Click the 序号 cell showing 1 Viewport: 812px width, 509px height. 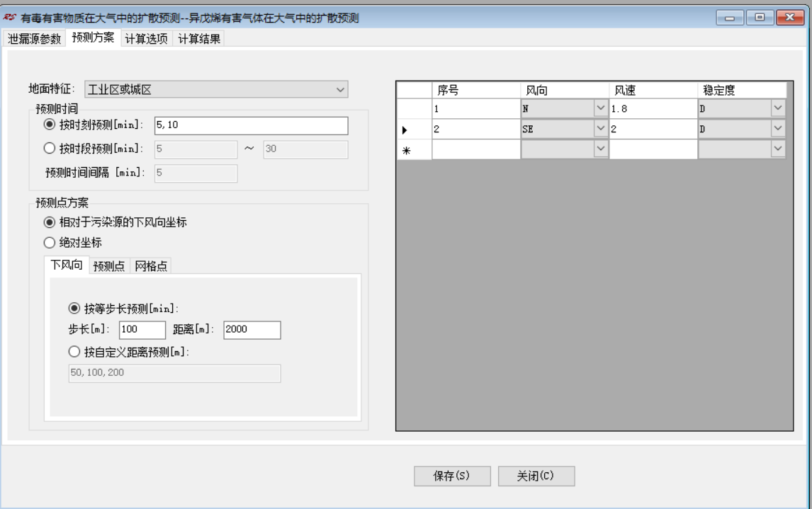point(476,109)
